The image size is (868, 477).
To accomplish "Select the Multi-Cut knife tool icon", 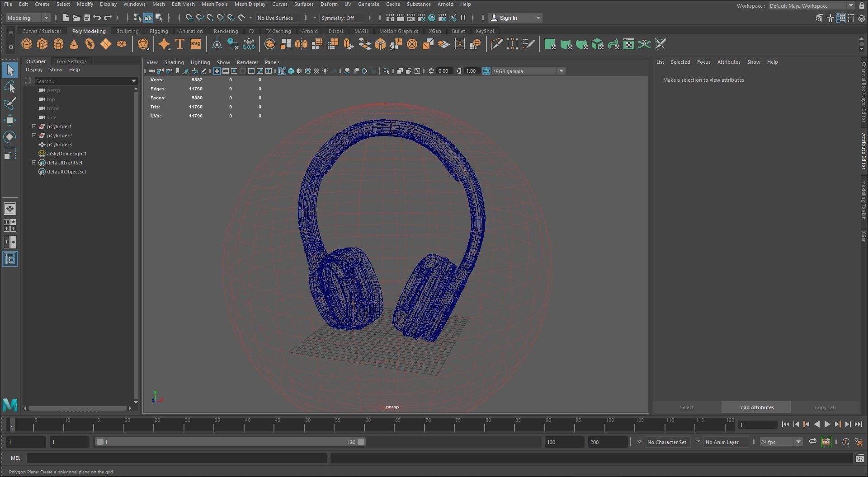I will (496, 44).
